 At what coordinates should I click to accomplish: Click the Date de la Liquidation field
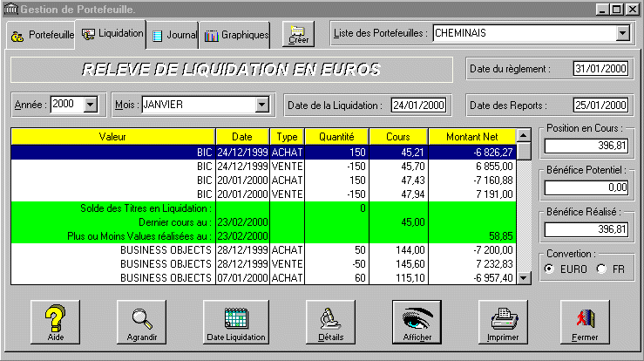(418, 106)
